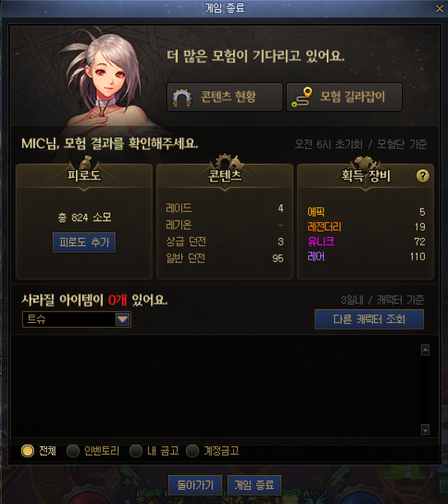Click the 돌아가기 button
This screenshot has height=504, width=448.
195,485
